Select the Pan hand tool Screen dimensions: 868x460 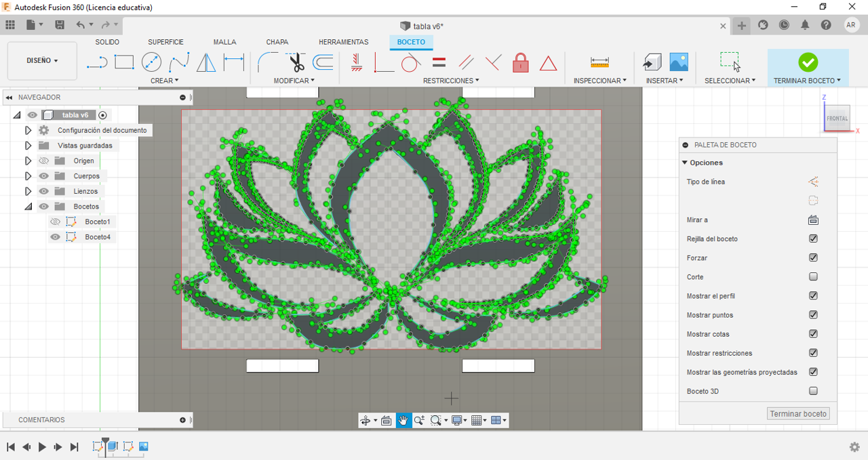coord(404,421)
